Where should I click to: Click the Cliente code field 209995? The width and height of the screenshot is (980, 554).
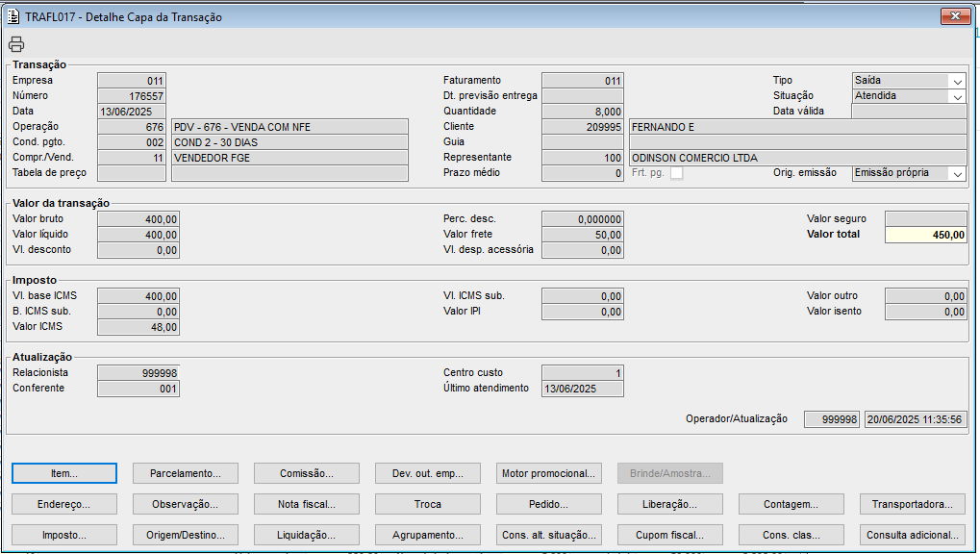(x=583, y=127)
